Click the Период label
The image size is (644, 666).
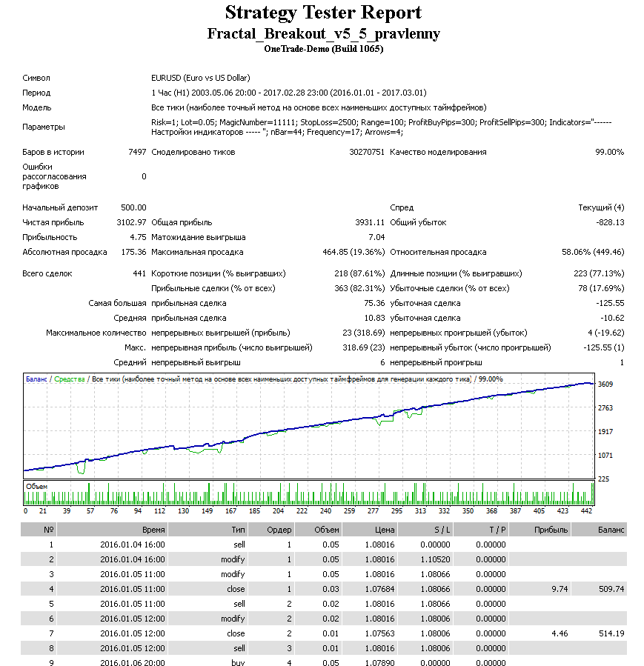click(36, 93)
